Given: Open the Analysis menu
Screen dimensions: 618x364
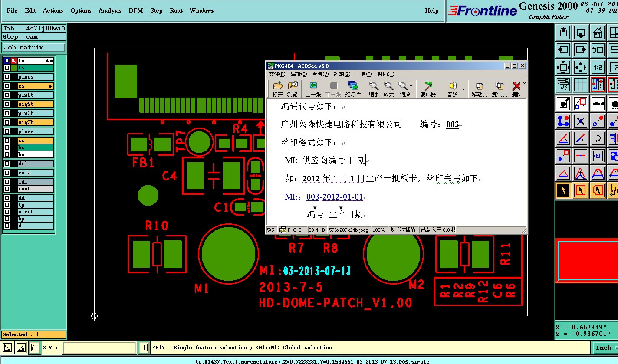Looking at the screenshot, I should pos(110,10).
